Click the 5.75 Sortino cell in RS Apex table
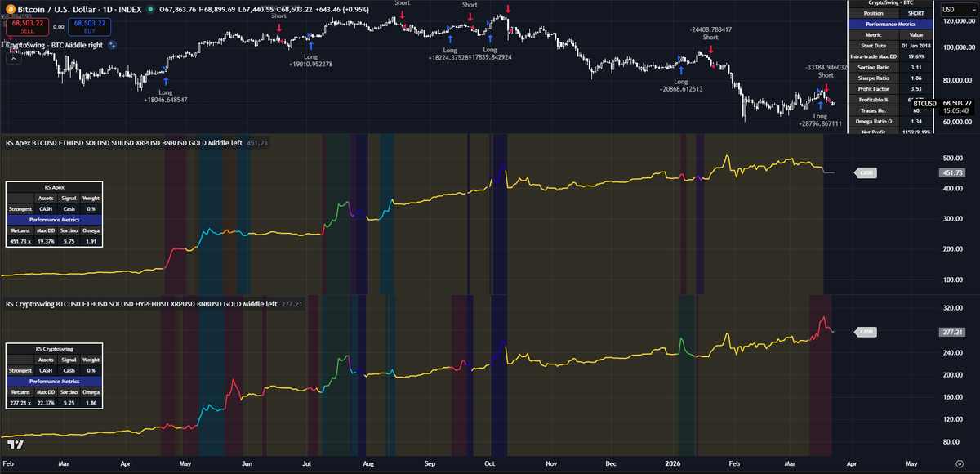 pyautogui.click(x=69, y=241)
